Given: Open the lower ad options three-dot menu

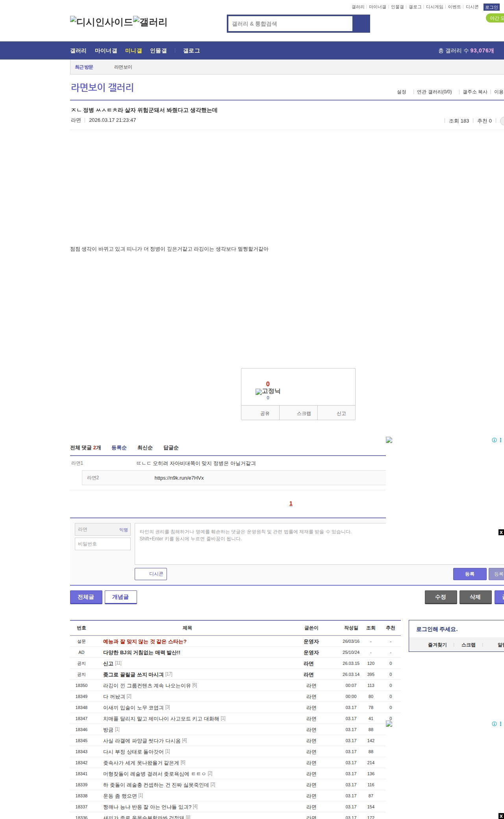Looking at the screenshot, I should (x=500, y=724).
